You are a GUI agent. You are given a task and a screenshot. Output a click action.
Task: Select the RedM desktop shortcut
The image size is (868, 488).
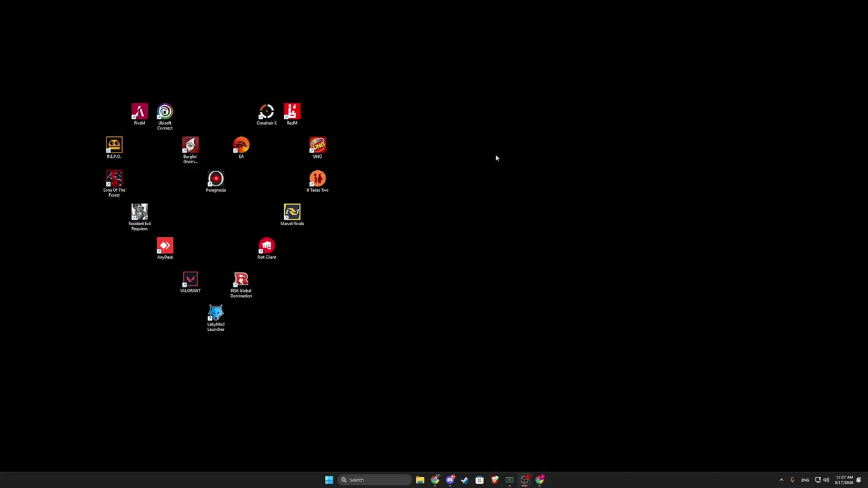[292, 114]
